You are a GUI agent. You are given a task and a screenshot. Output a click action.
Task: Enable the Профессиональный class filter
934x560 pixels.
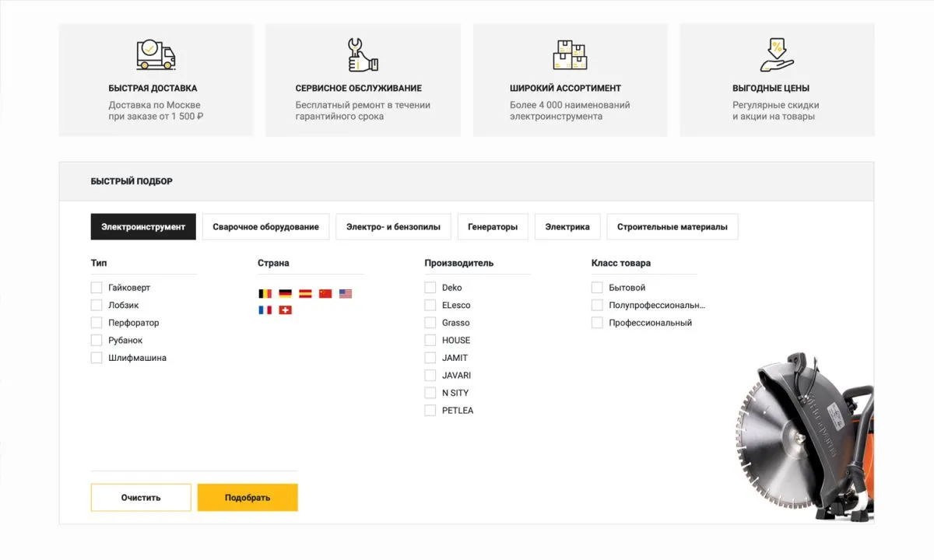pyautogui.click(x=597, y=322)
